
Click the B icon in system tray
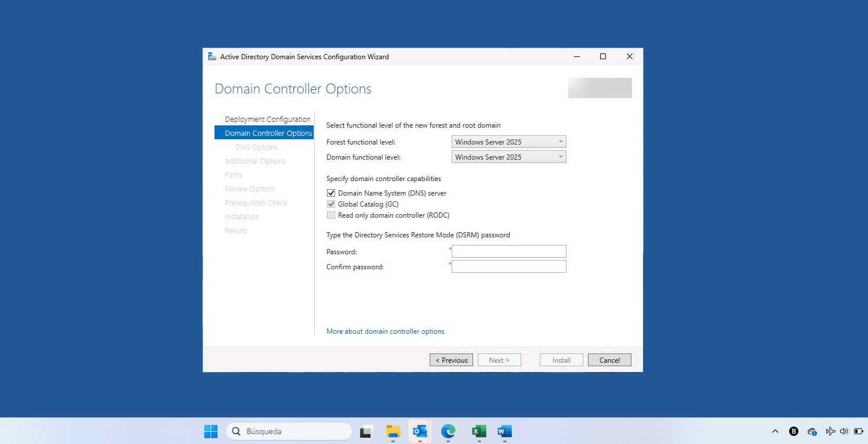[794, 431]
